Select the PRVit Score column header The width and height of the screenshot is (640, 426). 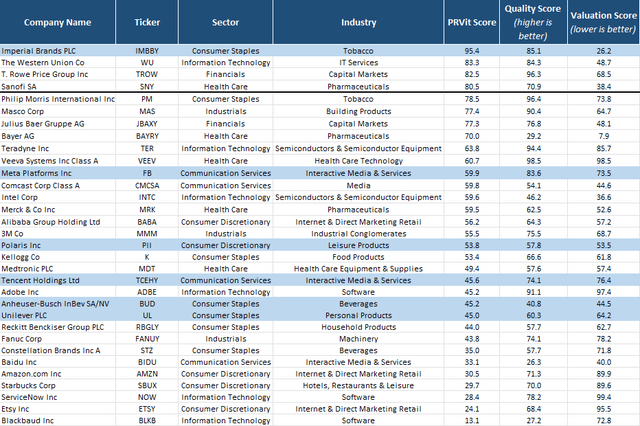click(x=472, y=22)
